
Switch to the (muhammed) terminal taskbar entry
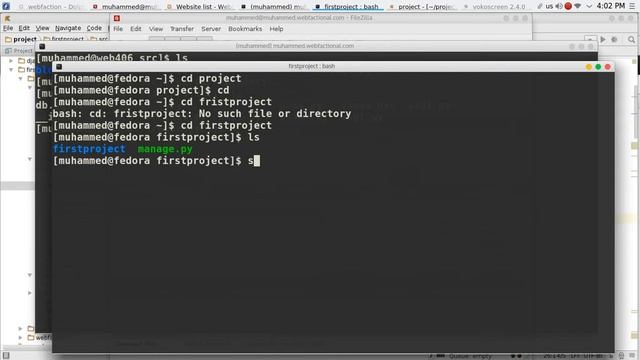pyautogui.click(x=274, y=7)
